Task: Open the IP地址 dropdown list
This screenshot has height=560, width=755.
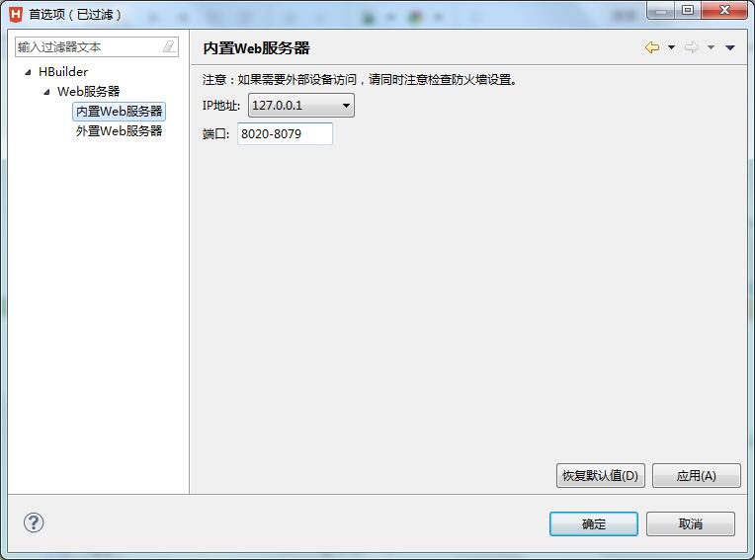Action: coord(301,106)
